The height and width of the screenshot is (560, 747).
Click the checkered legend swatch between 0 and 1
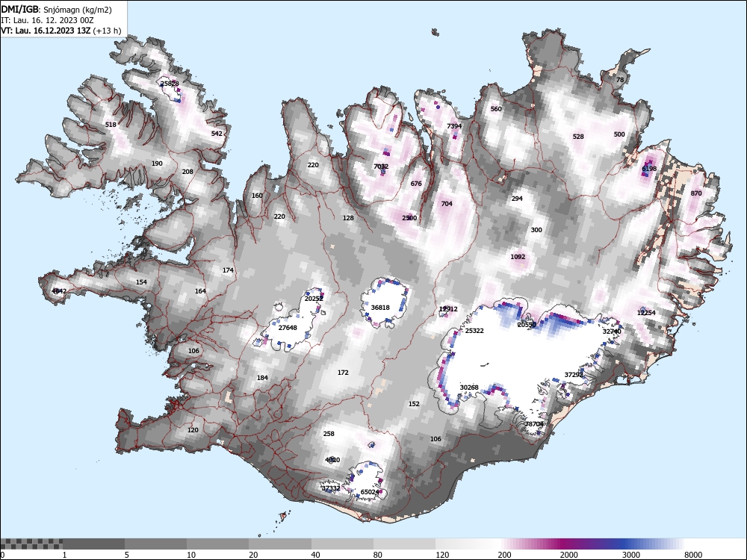point(31,544)
